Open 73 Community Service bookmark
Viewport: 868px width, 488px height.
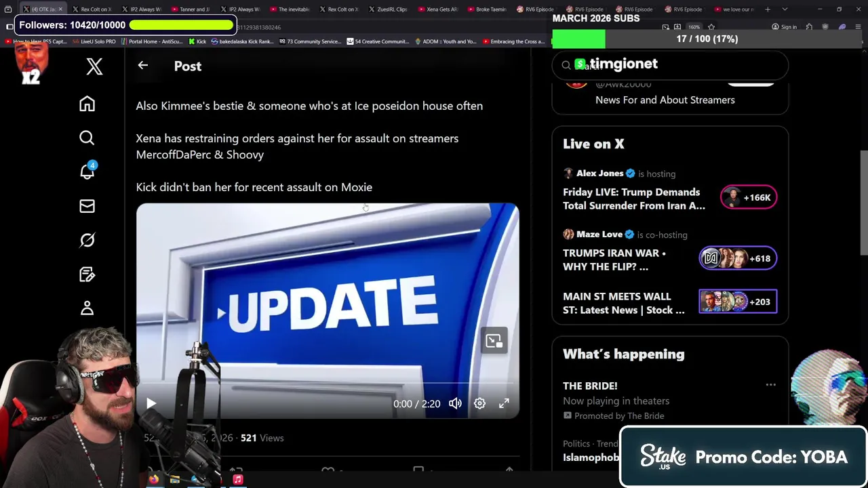(309, 41)
